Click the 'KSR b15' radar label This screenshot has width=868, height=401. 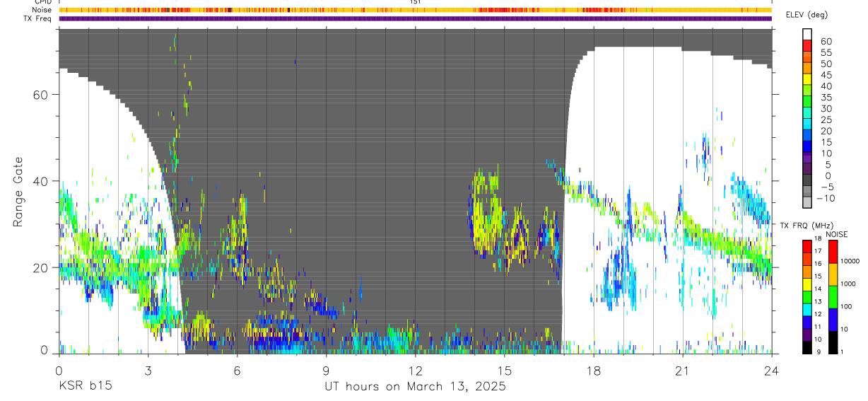click(x=84, y=386)
